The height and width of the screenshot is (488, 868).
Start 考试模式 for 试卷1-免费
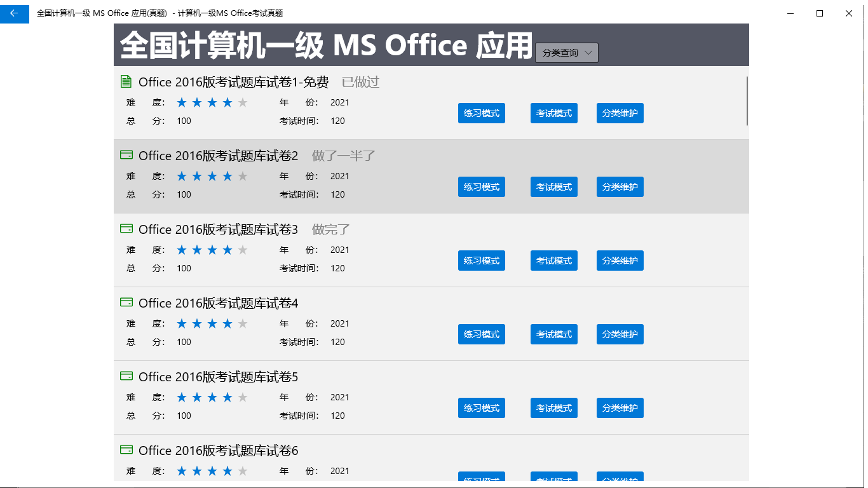[x=554, y=113]
